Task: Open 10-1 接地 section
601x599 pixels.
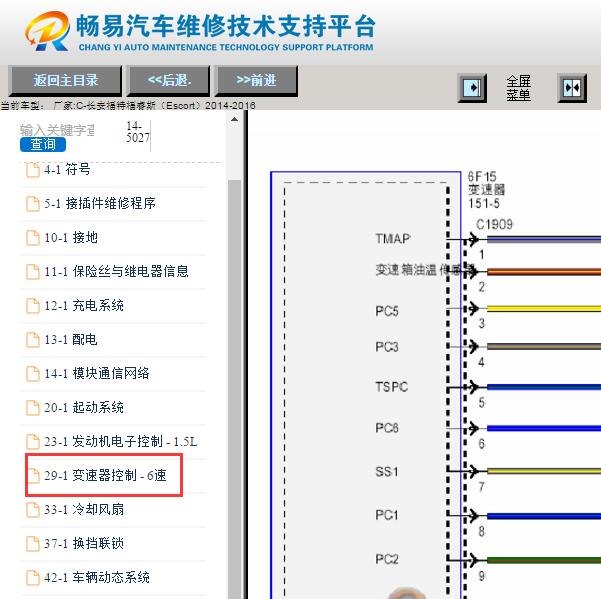Action: point(71,237)
